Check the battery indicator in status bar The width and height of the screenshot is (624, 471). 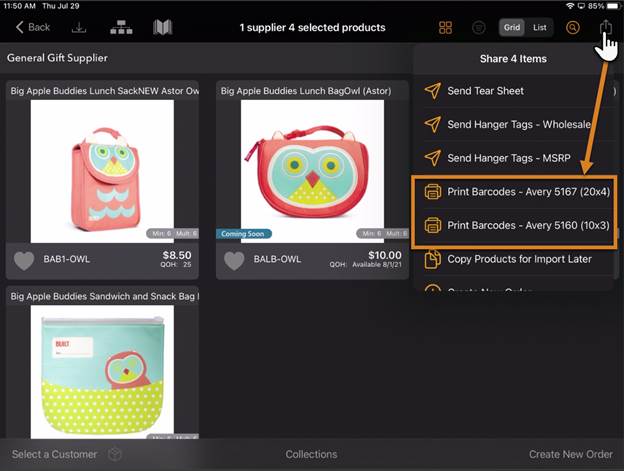click(x=613, y=6)
